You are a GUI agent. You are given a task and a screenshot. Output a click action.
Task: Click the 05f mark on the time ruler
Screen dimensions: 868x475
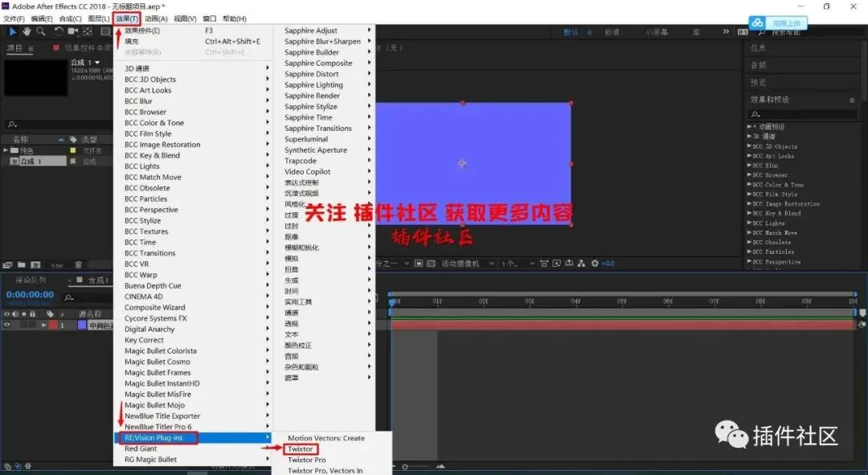[x=621, y=301]
